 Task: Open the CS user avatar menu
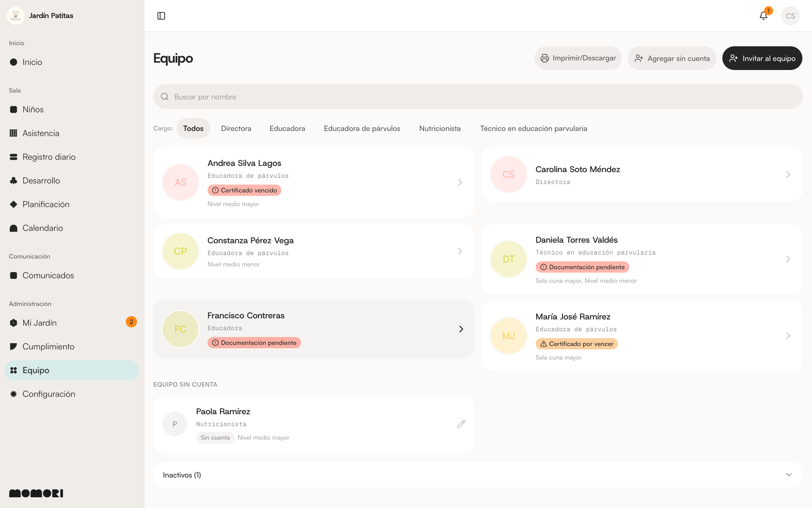[x=790, y=16]
